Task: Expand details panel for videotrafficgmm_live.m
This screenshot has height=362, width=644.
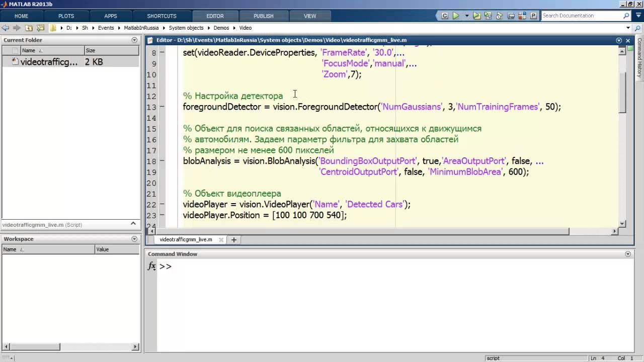Action: click(x=133, y=224)
